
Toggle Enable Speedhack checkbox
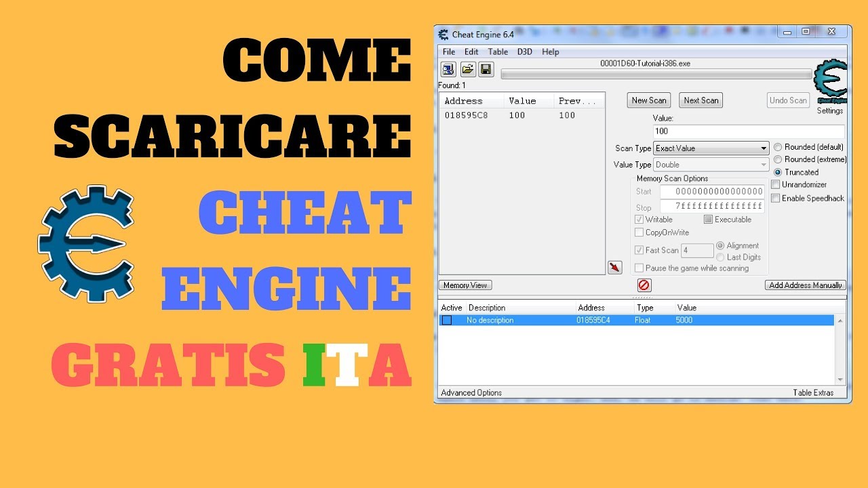[776, 198]
